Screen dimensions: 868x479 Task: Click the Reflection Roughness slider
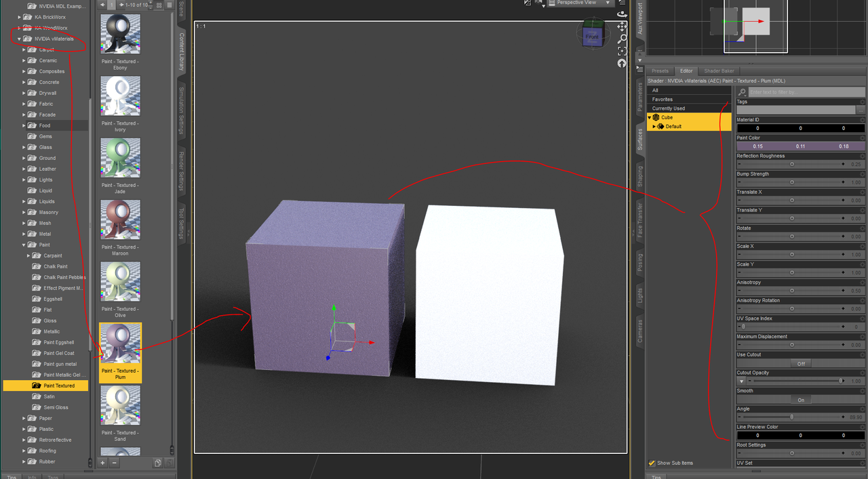[x=791, y=164]
